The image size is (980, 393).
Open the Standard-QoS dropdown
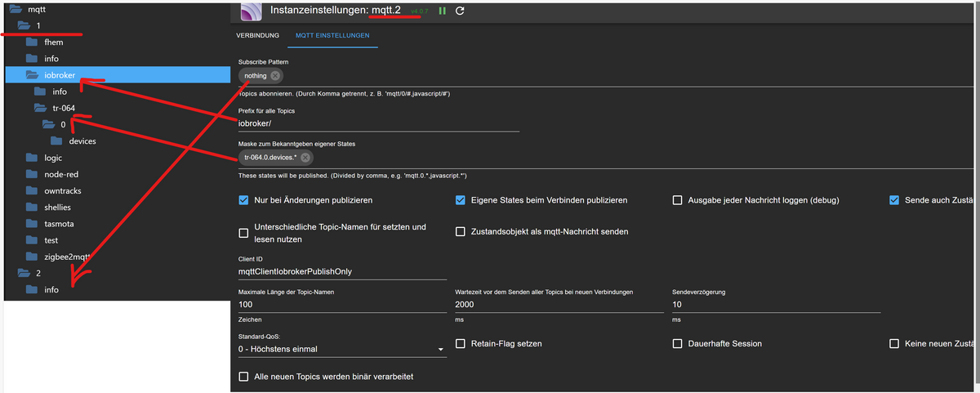[342, 349]
